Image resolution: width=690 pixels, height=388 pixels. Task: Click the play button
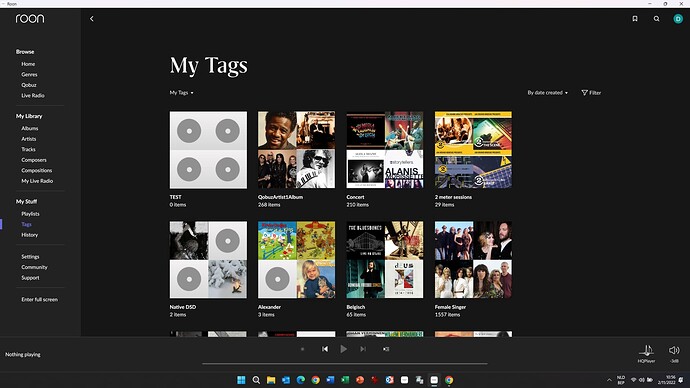click(x=344, y=349)
